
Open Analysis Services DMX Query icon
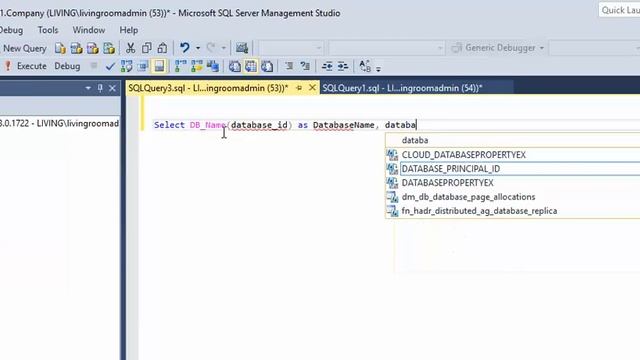point(93,48)
